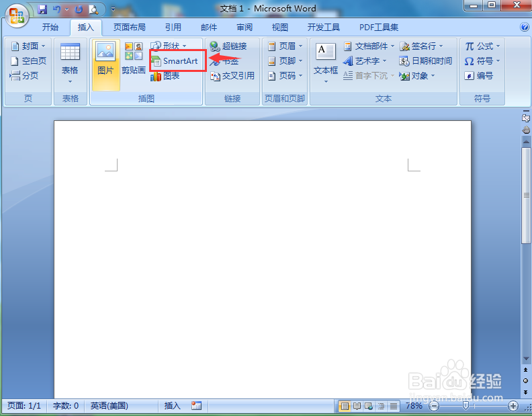Open the 表格 table dropdown
Viewport: 532px width, 416px height.
70,64
